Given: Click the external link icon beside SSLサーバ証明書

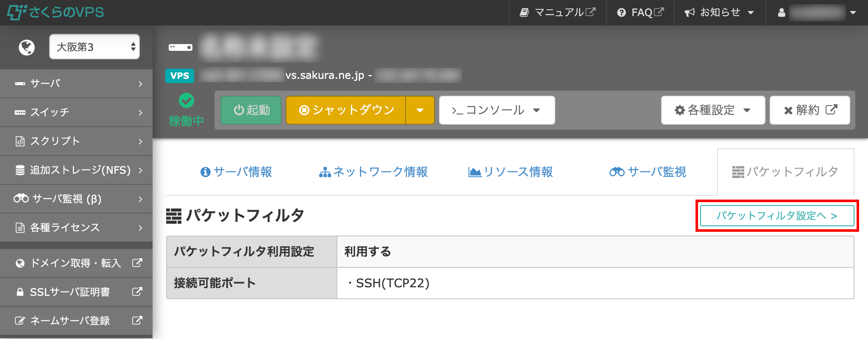Looking at the screenshot, I should [137, 292].
